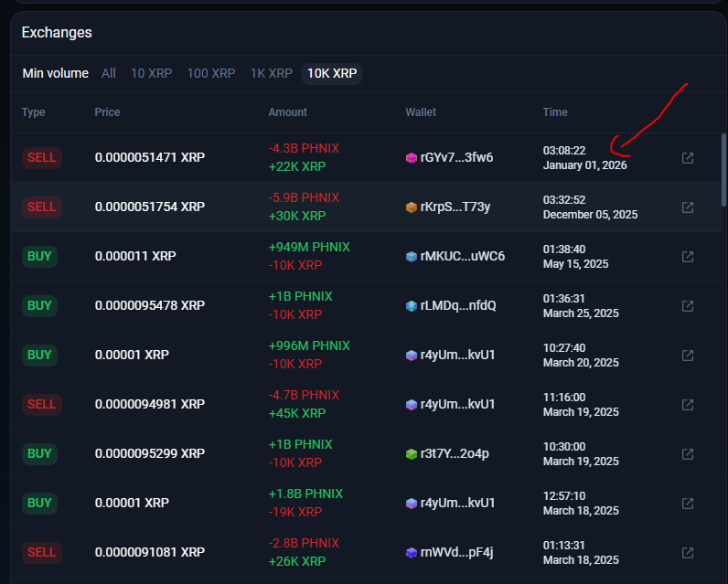
Task: Click the Amount column header
Action: click(288, 112)
